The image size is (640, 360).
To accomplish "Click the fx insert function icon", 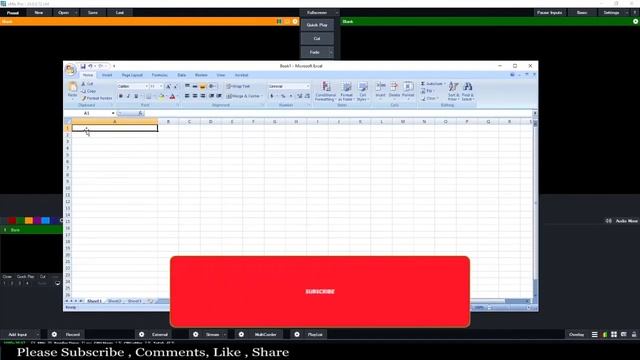I will click(x=140, y=113).
